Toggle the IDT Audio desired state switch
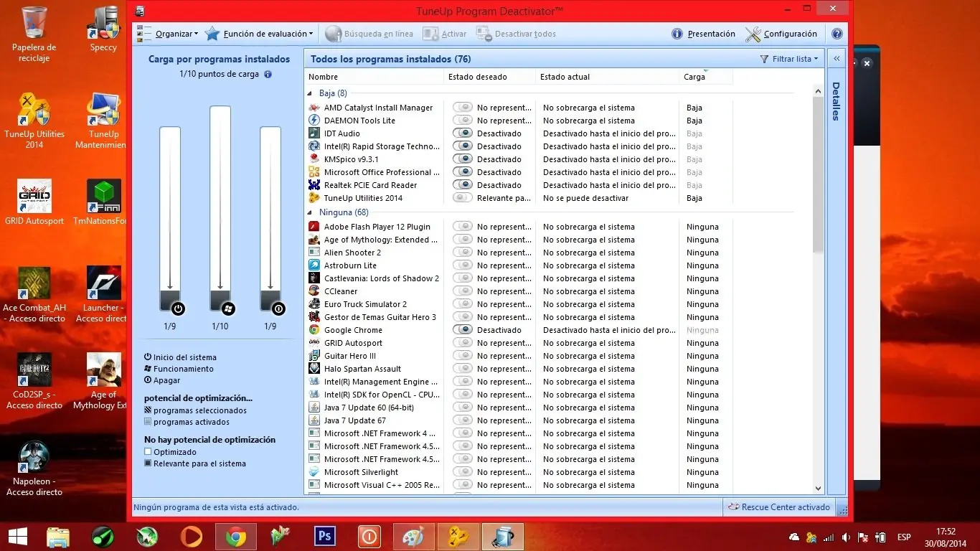Image resolution: width=980 pixels, height=551 pixels. [463, 133]
